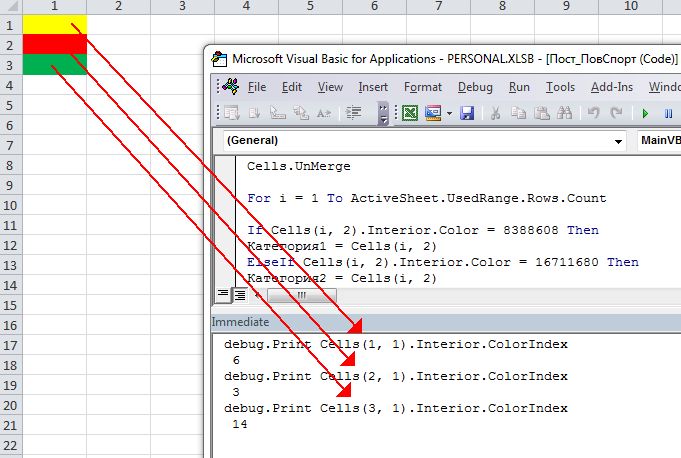This screenshot has height=458, width=681.
Task: Switch to Excel via the View Microsoft Excel icon
Action: click(x=410, y=113)
